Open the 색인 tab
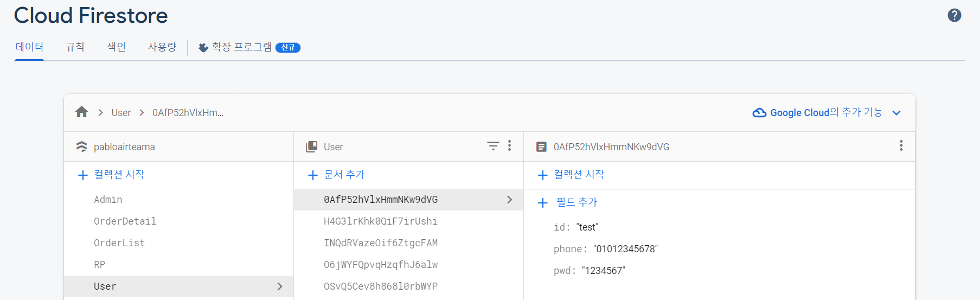 coord(117,47)
